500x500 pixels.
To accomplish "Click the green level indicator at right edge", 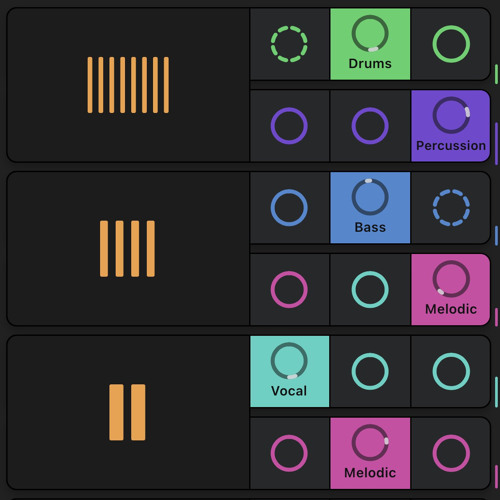I will 496,74.
